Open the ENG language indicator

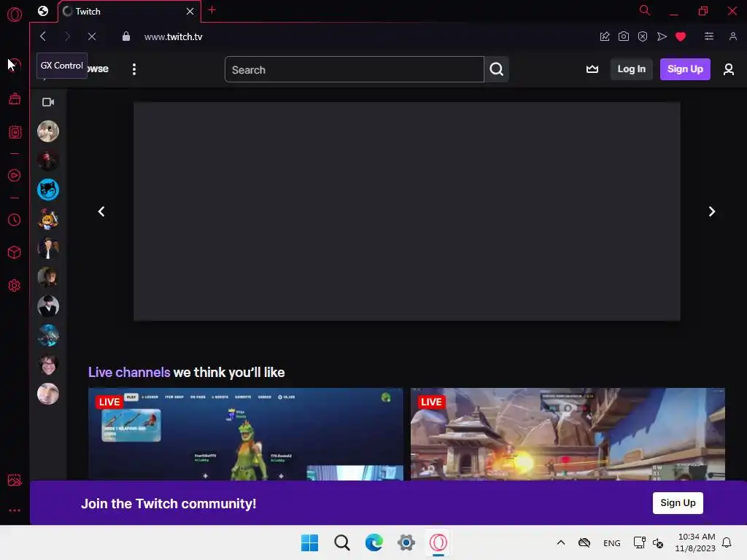click(612, 542)
